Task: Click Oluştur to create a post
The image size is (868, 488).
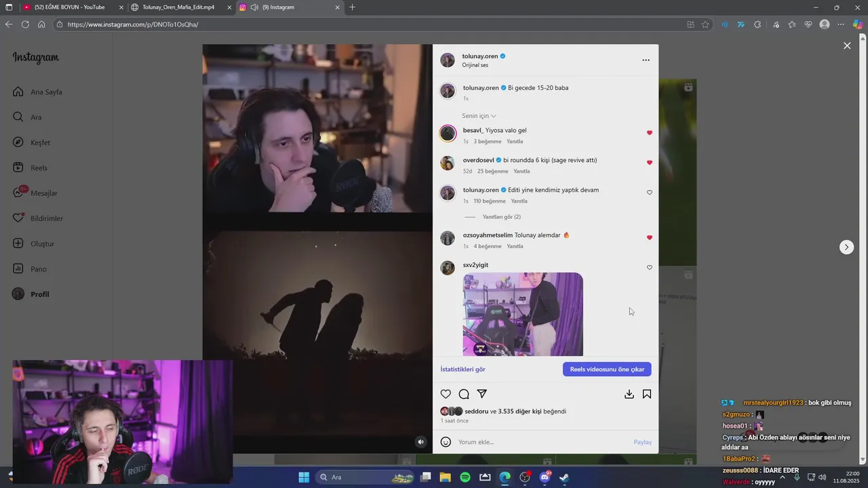Action: point(33,244)
